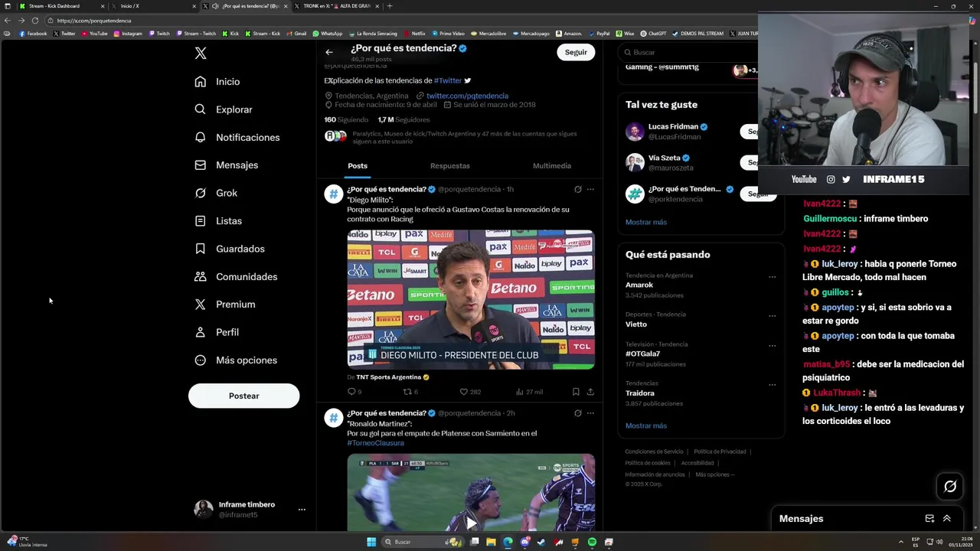The width and height of the screenshot is (980, 551).
Task: Open the twitter.com/pqtendencia profile link
Action: [467, 96]
